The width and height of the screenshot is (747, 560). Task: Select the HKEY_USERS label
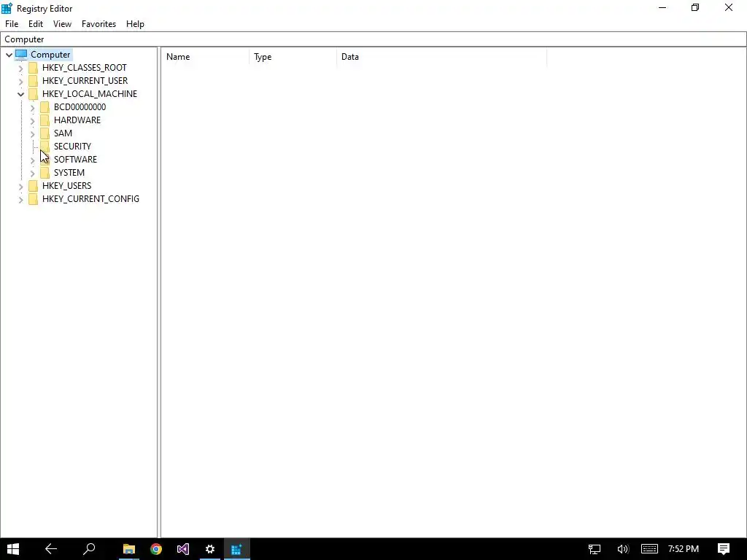pyautogui.click(x=66, y=186)
